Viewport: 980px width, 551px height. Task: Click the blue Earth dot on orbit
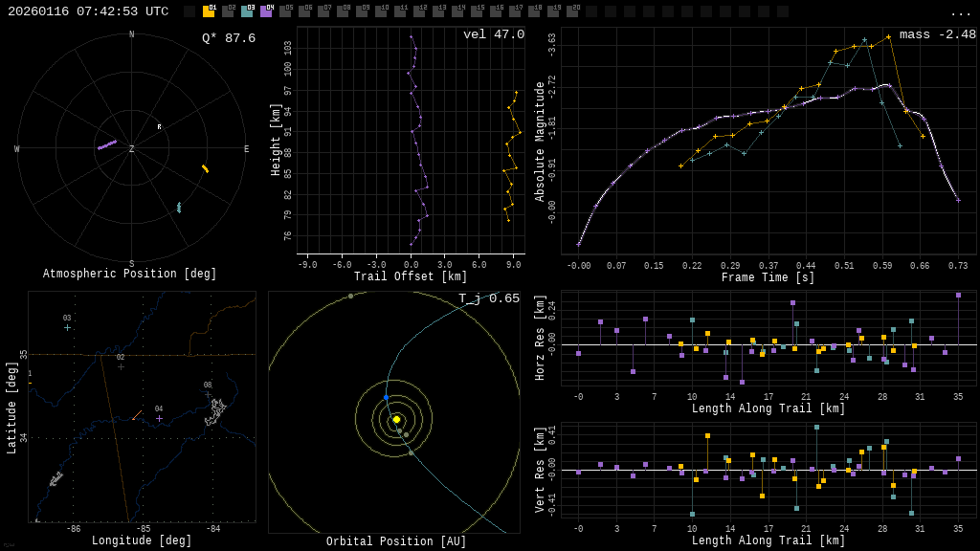tap(387, 397)
